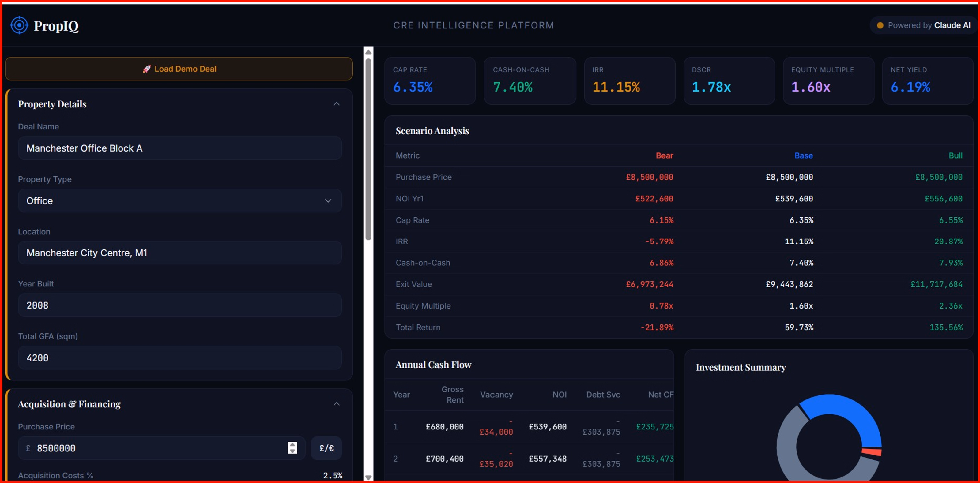Select the Bear scenario column header

point(664,155)
